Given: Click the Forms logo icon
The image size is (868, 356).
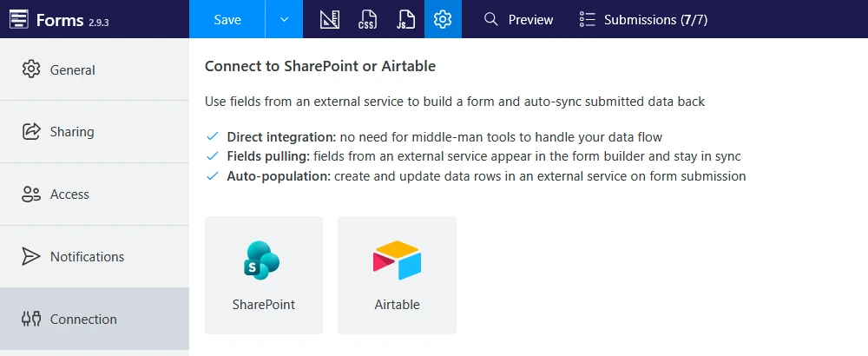Looking at the screenshot, I should [19, 19].
